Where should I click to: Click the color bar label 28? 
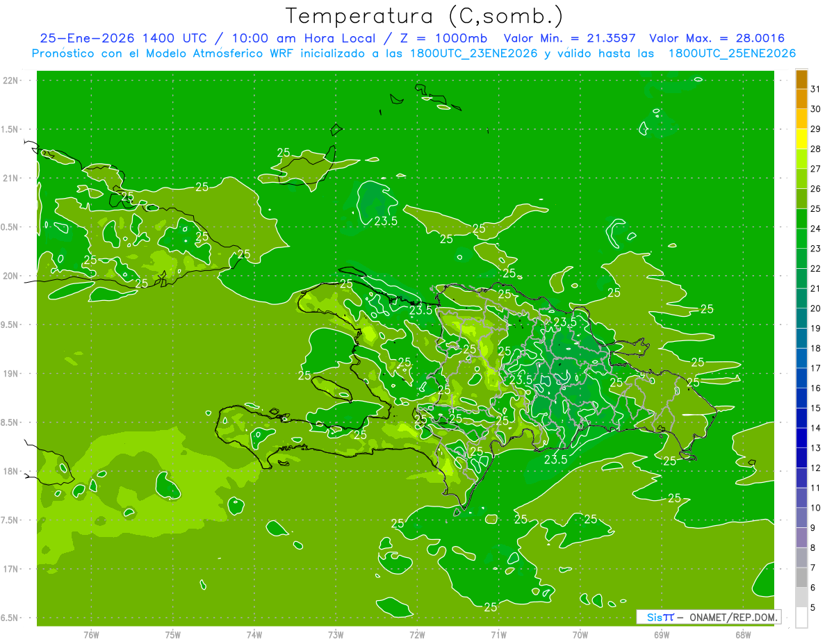(x=816, y=149)
